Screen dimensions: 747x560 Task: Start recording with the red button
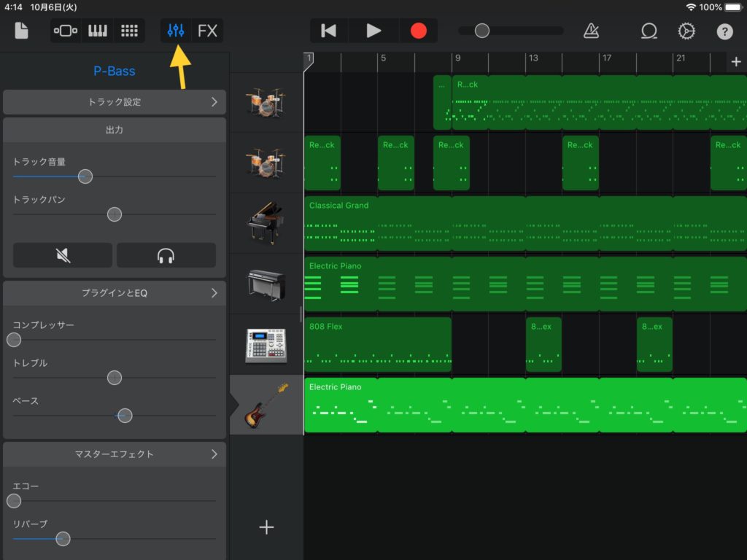coord(418,31)
